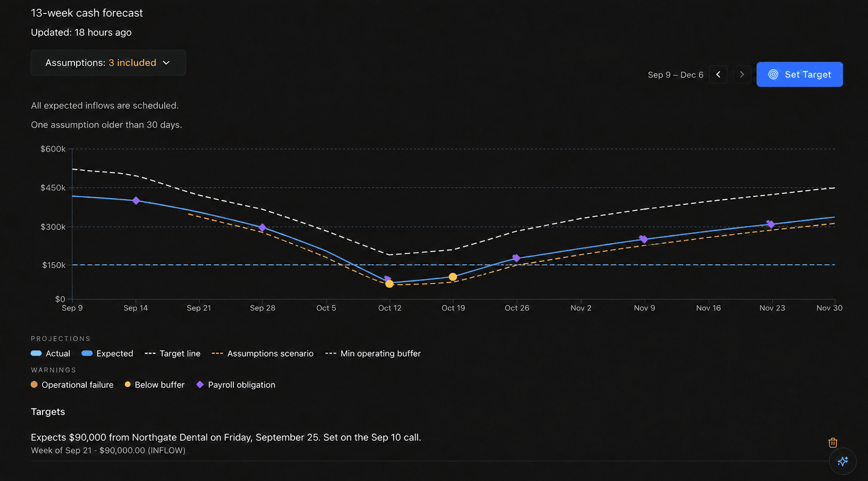This screenshot has height=481, width=868.
Task: Select the Northgate Dental target description
Action: tap(226, 437)
